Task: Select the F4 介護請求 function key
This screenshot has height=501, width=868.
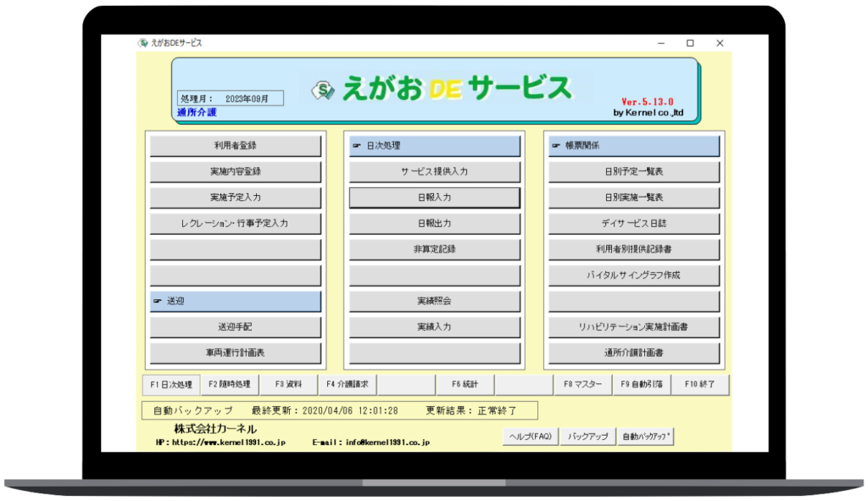Action: (x=348, y=384)
